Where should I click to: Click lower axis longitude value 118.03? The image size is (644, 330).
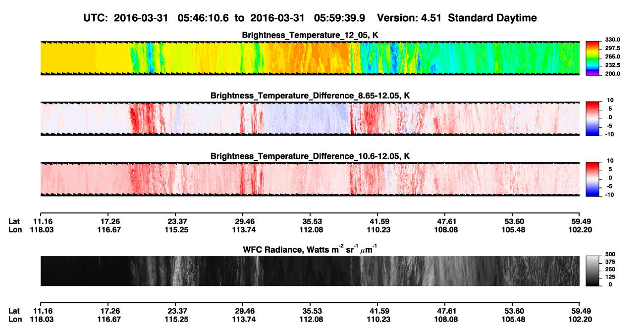pyautogui.click(x=41, y=320)
